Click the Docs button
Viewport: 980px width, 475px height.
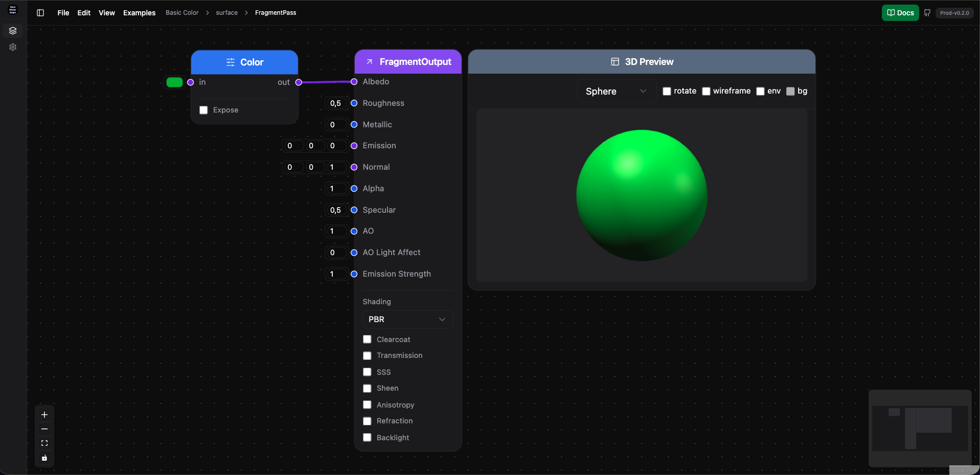pyautogui.click(x=900, y=13)
